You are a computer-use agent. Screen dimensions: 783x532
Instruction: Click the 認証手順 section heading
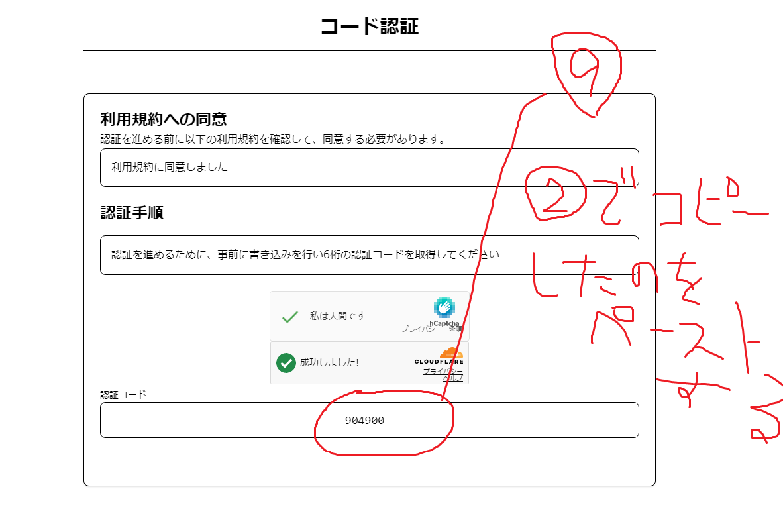point(132,213)
